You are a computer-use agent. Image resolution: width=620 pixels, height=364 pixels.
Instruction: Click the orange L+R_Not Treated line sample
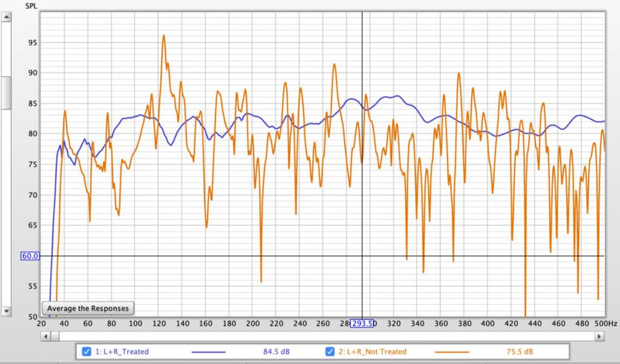point(452,352)
